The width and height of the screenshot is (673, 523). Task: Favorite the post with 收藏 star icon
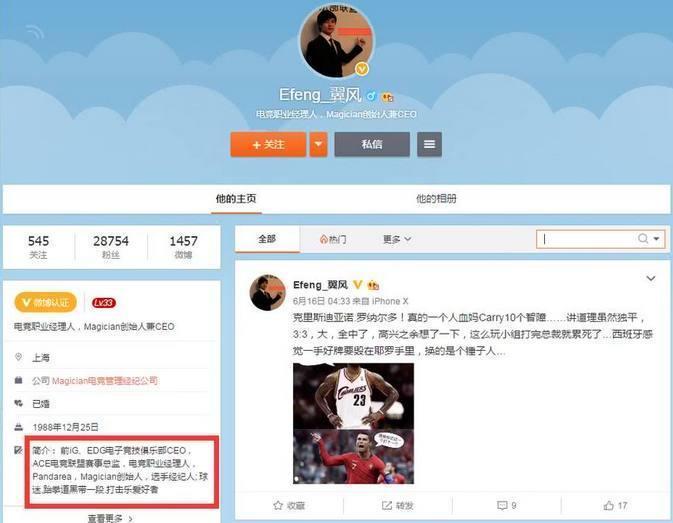[289, 506]
